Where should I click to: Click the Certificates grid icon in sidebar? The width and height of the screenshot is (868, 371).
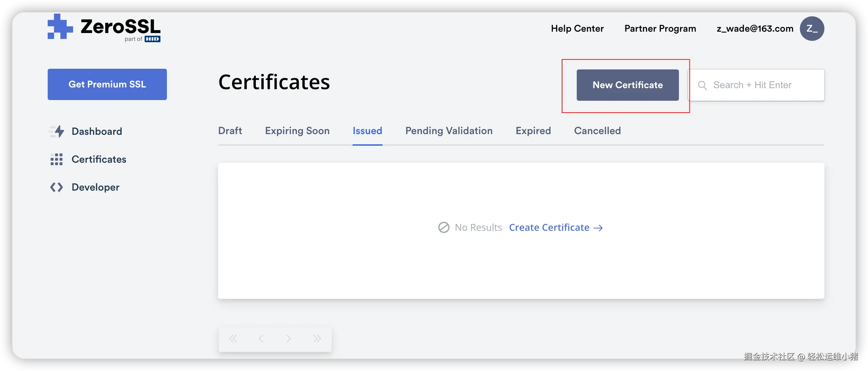click(57, 159)
